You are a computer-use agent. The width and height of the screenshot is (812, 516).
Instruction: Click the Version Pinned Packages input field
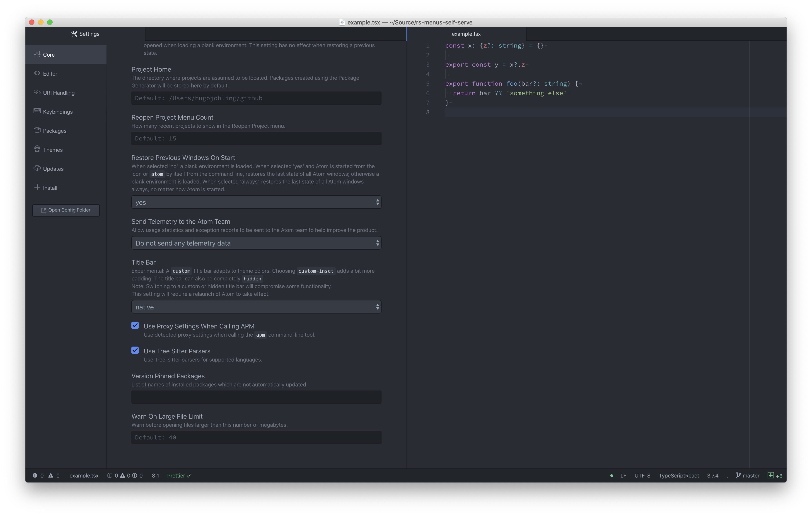point(256,397)
